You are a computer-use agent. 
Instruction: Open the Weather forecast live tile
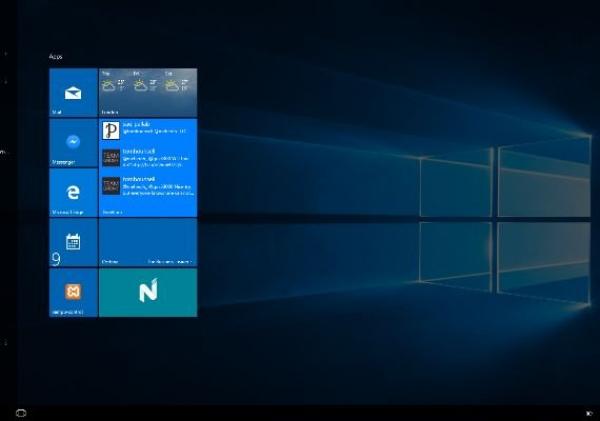148,93
